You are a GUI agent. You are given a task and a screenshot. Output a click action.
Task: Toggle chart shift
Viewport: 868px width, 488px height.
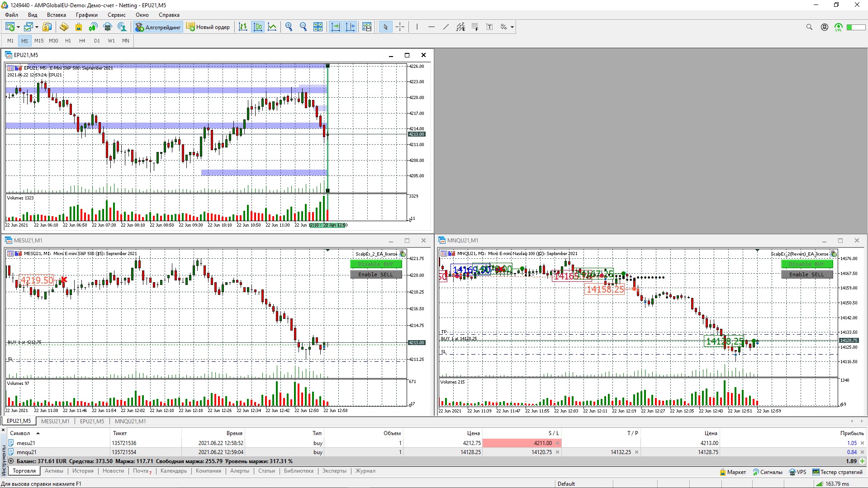(350, 27)
